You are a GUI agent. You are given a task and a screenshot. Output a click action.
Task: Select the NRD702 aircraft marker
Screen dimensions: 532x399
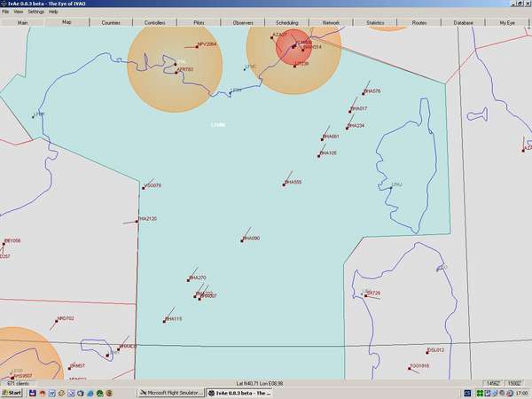point(57,321)
